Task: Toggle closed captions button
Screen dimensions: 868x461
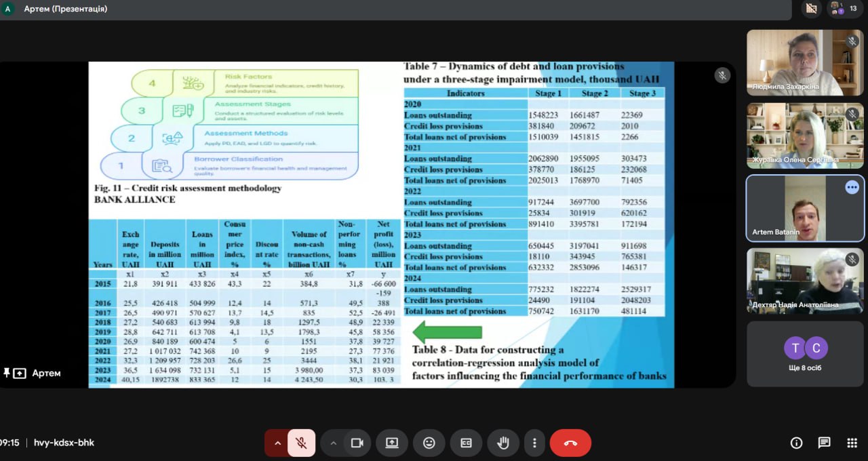Action: click(x=466, y=443)
